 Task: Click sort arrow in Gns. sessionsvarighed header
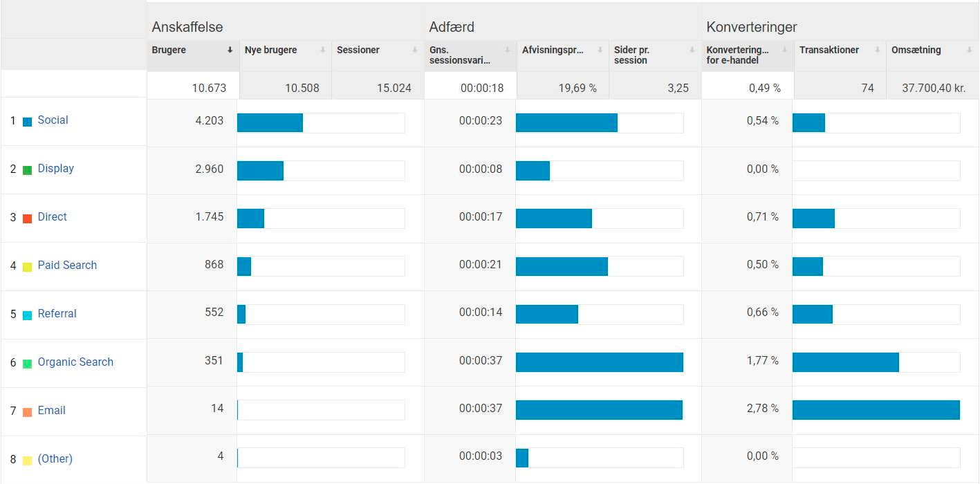(x=507, y=50)
